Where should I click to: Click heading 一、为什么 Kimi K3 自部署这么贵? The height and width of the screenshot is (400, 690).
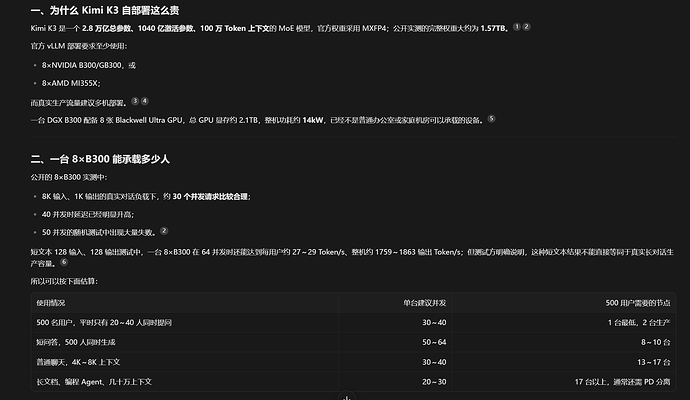click(105, 10)
